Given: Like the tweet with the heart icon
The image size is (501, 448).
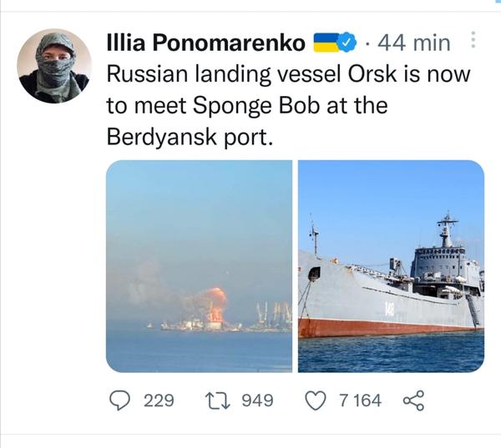Looking at the screenshot, I should (x=316, y=400).
